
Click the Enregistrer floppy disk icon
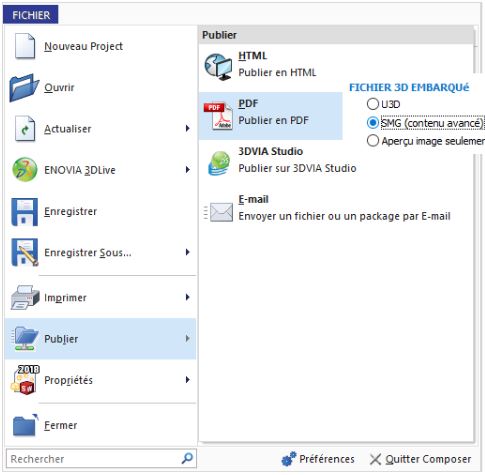24,212
